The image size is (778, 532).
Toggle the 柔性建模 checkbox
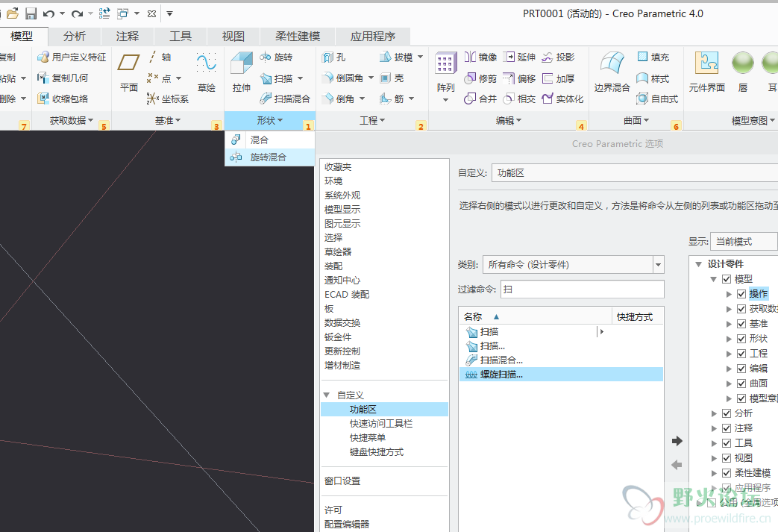tap(727, 472)
